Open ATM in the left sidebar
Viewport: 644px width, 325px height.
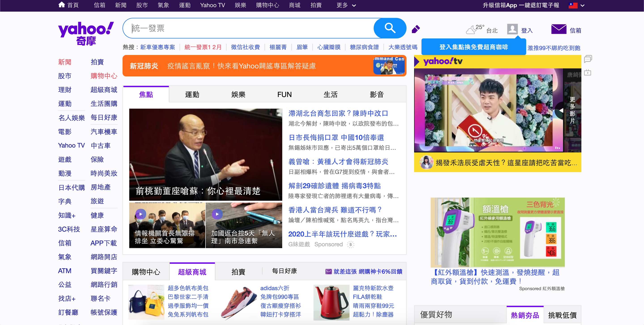[64, 271]
